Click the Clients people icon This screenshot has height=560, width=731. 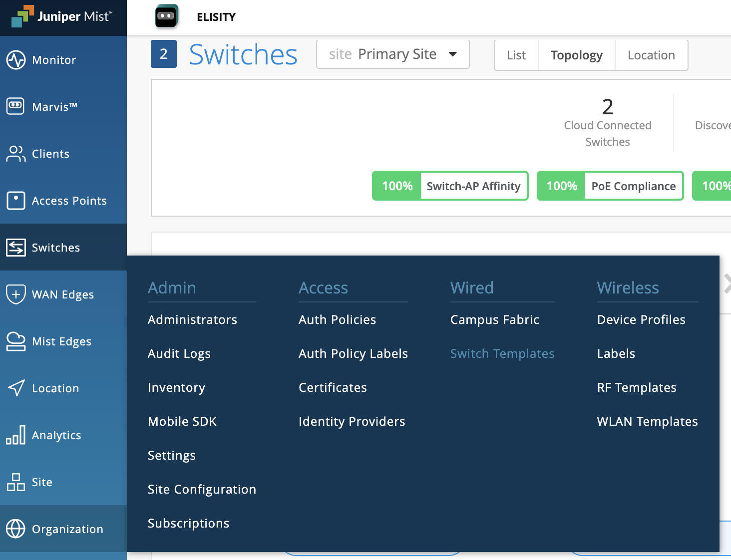click(x=15, y=154)
